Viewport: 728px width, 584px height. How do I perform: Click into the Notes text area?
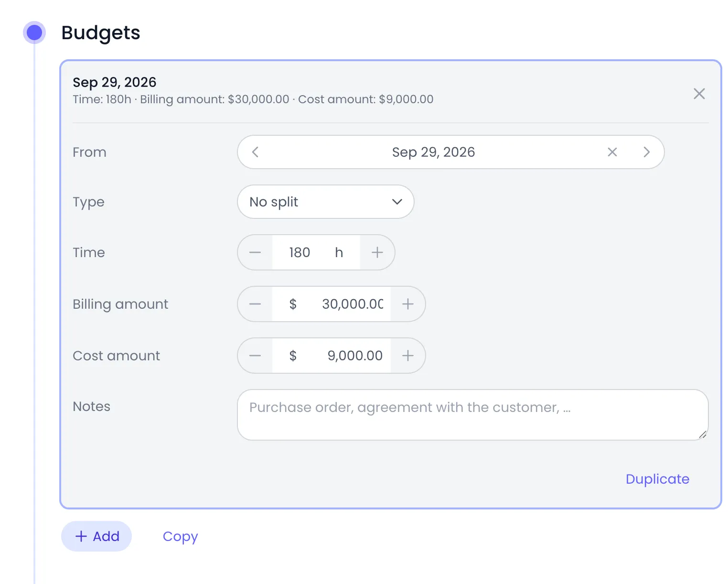[x=472, y=415]
